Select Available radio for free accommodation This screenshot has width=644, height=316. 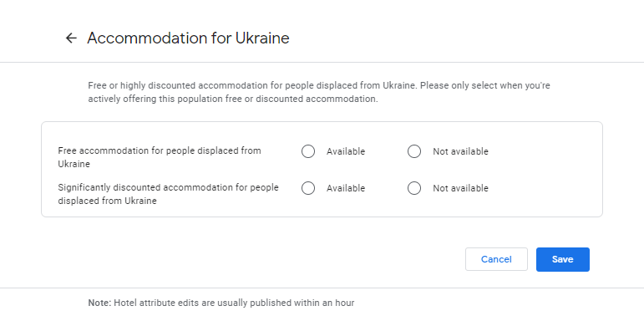click(x=308, y=151)
